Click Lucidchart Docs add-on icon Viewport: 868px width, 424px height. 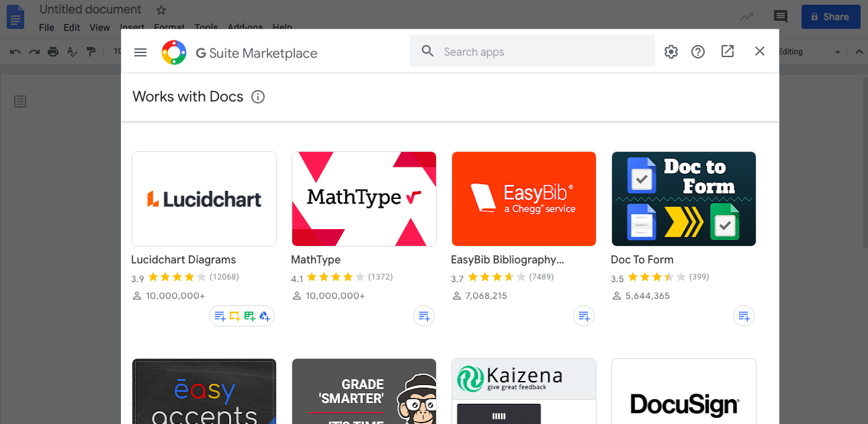[x=220, y=316]
